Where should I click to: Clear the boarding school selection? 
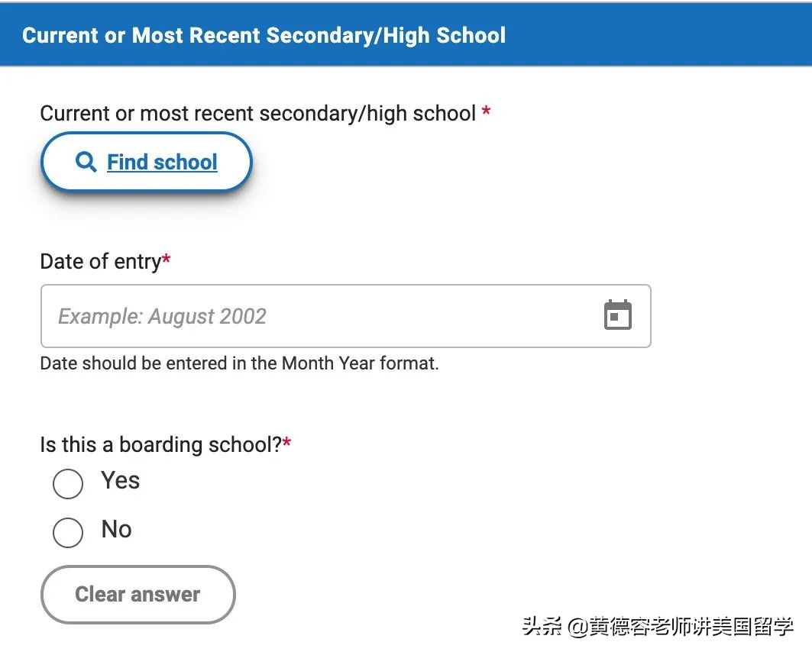pyautogui.click(x=137, y=594)
